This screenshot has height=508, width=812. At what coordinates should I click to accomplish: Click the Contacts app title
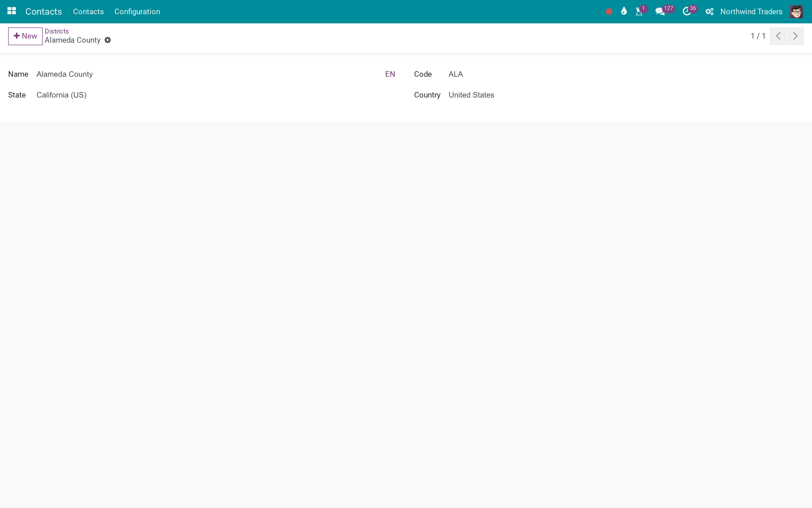tap(44, 12)
